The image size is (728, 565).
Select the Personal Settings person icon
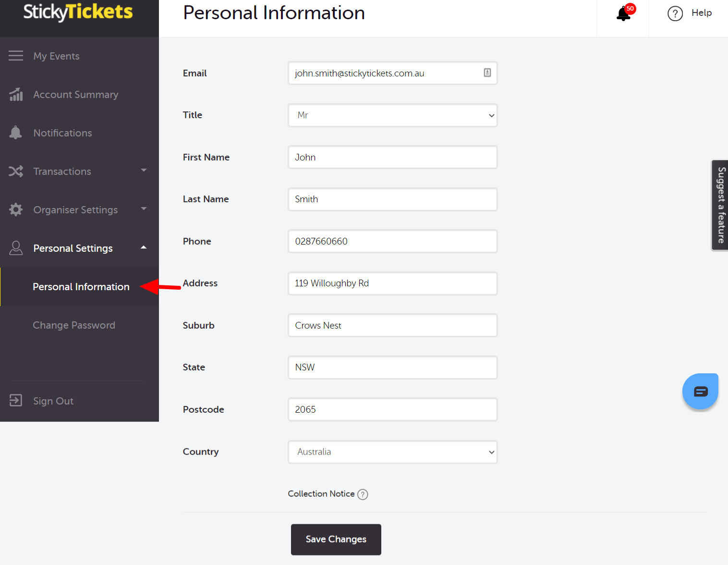[16, 248]
